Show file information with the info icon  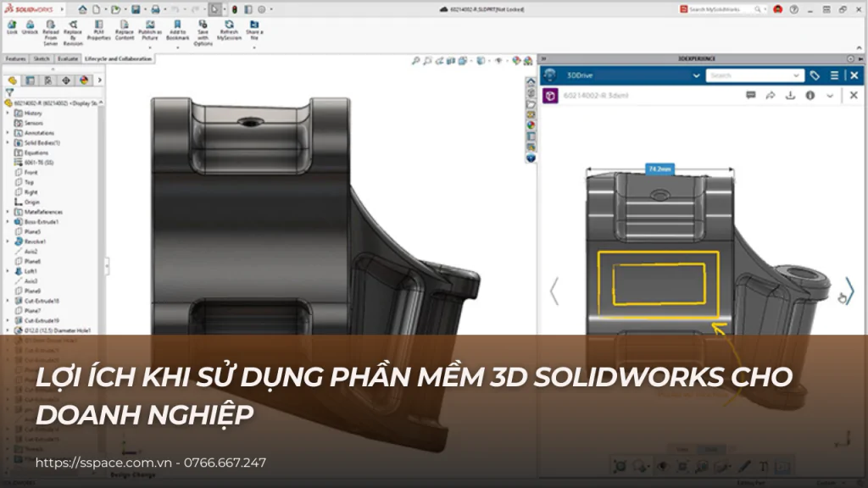coord(810,95)
